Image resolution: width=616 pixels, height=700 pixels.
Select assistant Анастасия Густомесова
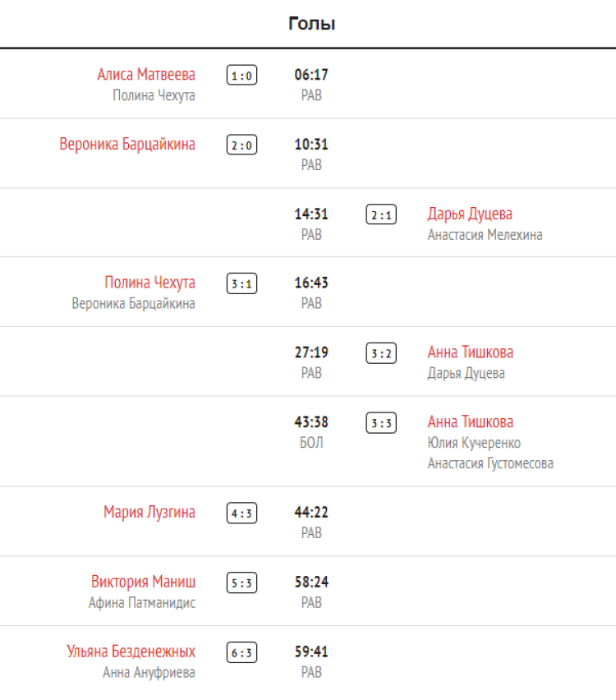(x=490, y=463)
